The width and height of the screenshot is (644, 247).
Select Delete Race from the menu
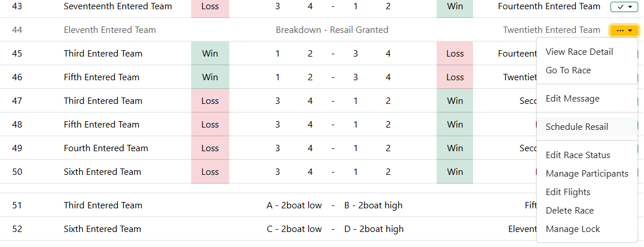point(569,211)
